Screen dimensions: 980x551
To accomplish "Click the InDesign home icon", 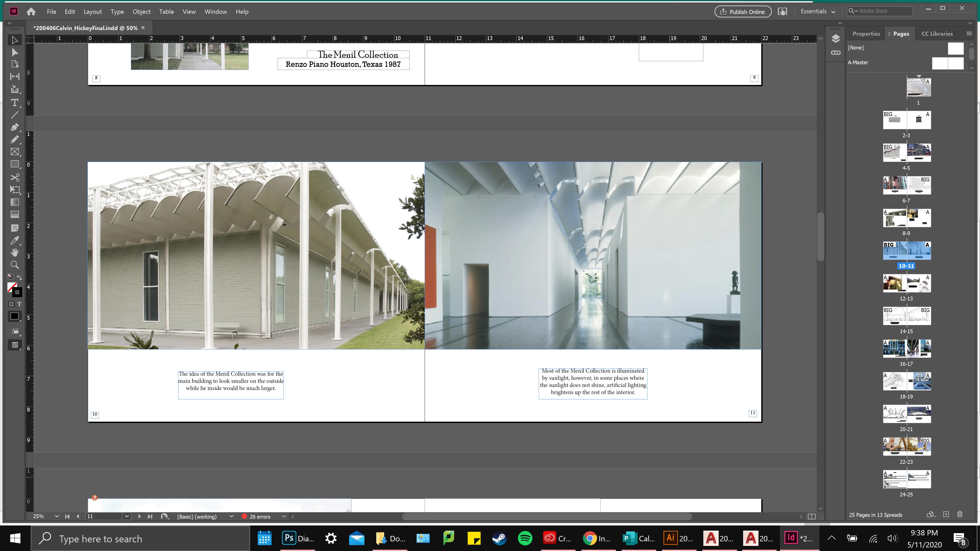I will click(31, 11).
